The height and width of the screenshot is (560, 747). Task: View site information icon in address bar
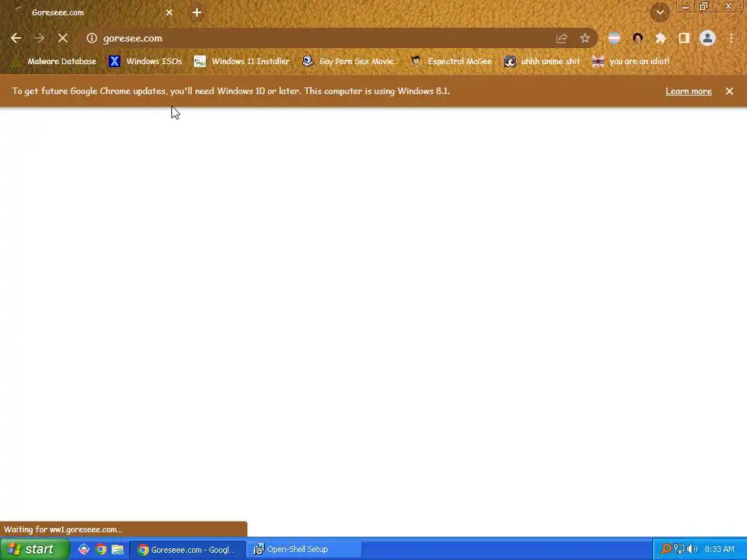tap(91, 38)
